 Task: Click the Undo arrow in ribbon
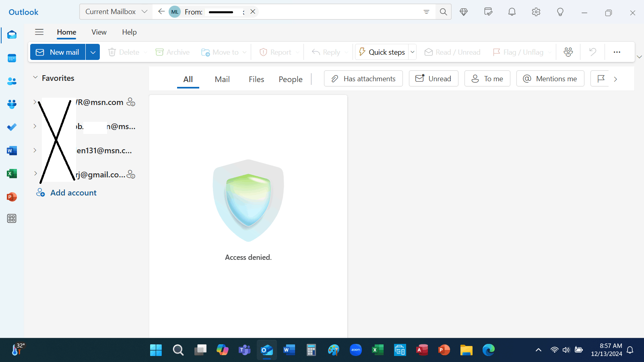[592, 52]
